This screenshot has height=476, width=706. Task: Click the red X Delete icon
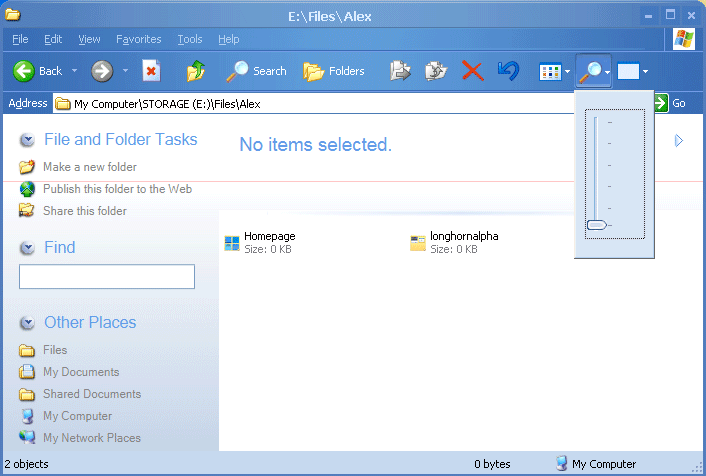coord(472,71)
